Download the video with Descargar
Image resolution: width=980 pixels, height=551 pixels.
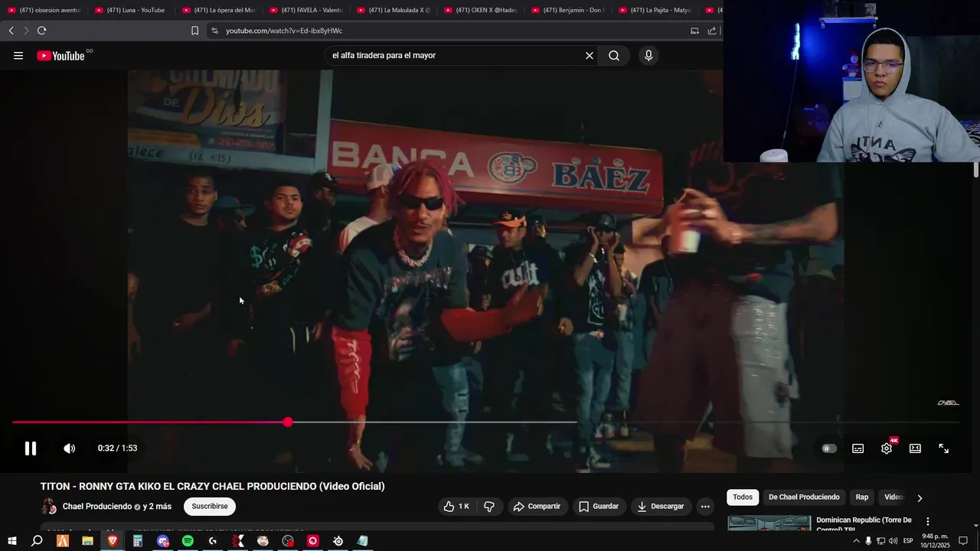pos(661,507)
